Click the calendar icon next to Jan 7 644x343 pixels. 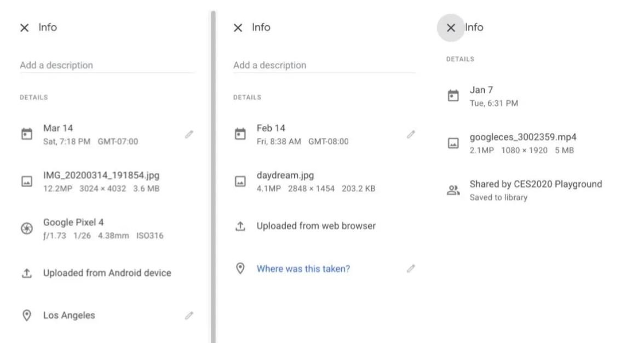[x=452, y=96]
